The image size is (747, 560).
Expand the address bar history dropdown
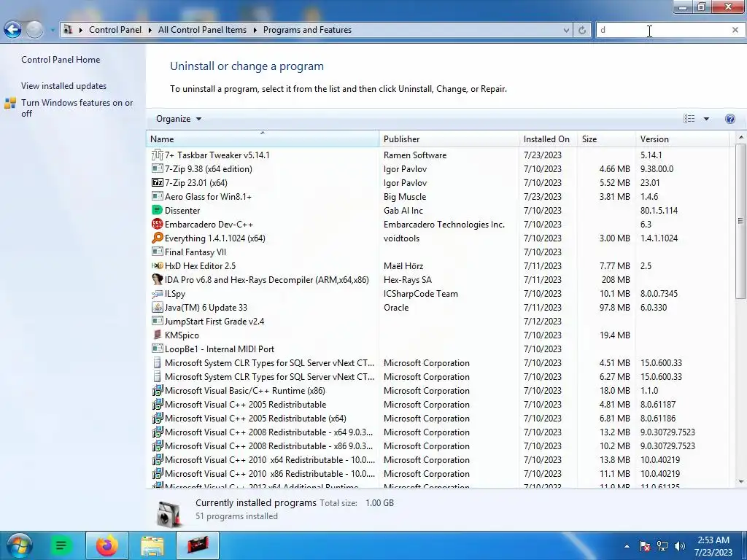566,30
